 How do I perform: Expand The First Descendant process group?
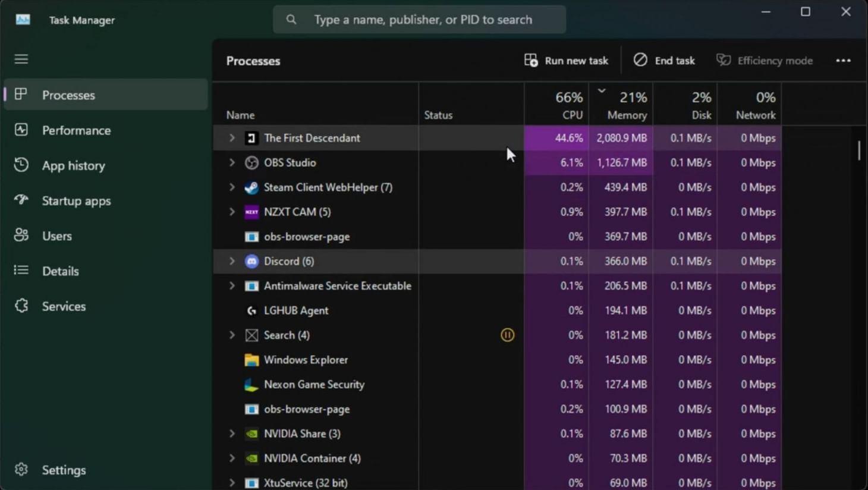232,138
